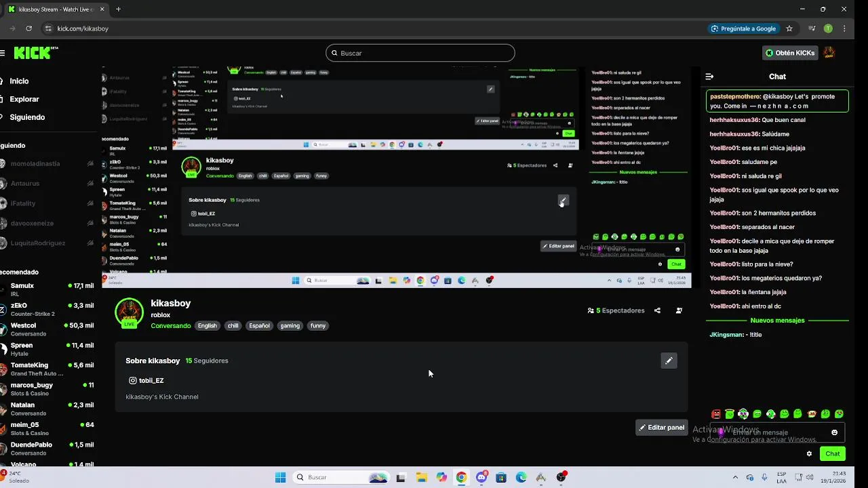Viewport: 868px width, 488px height.
Task: Insert the last heart-eyes green emote
Action: point(839,414)
